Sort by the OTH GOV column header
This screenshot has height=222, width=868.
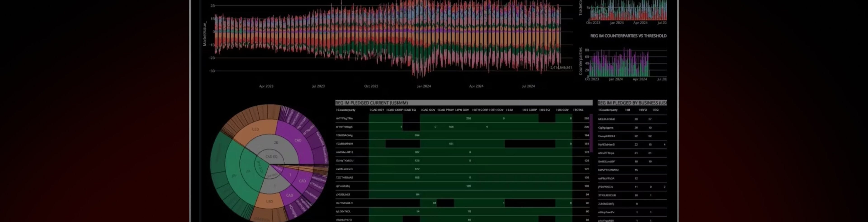[496, 110]
